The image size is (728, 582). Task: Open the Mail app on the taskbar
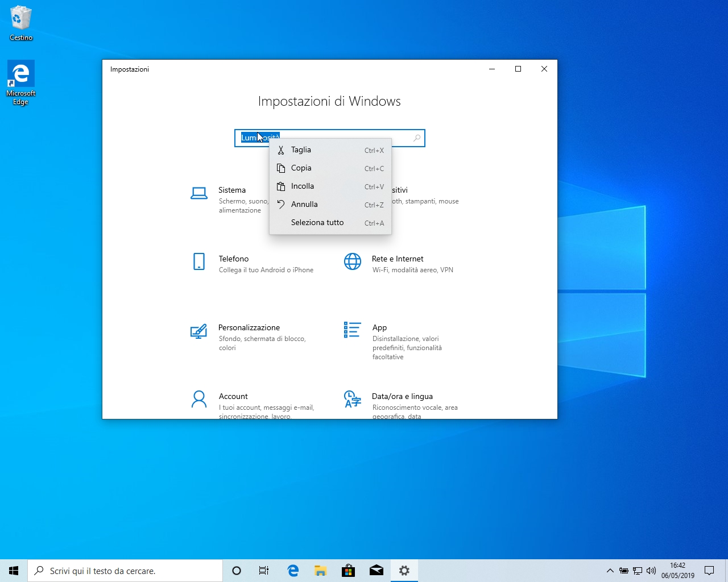coord(377,571)
